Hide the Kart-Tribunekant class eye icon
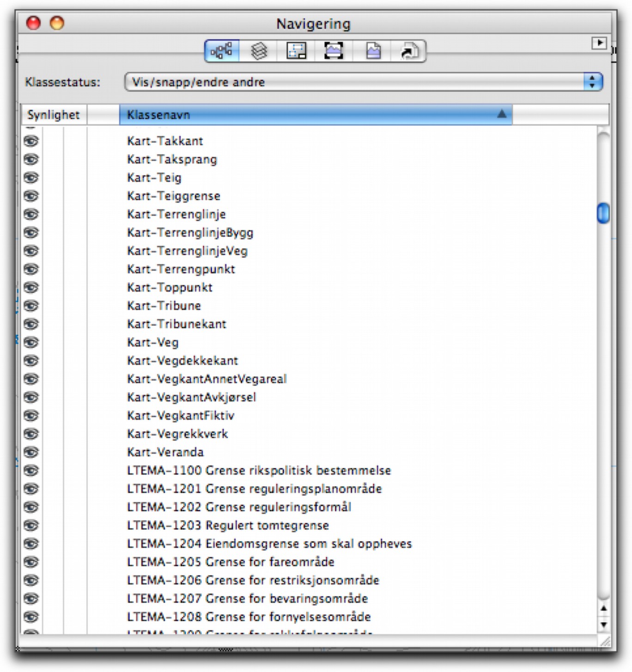This screenshot has width=632, height=672. pyautogui.click(x=31, y=324)
